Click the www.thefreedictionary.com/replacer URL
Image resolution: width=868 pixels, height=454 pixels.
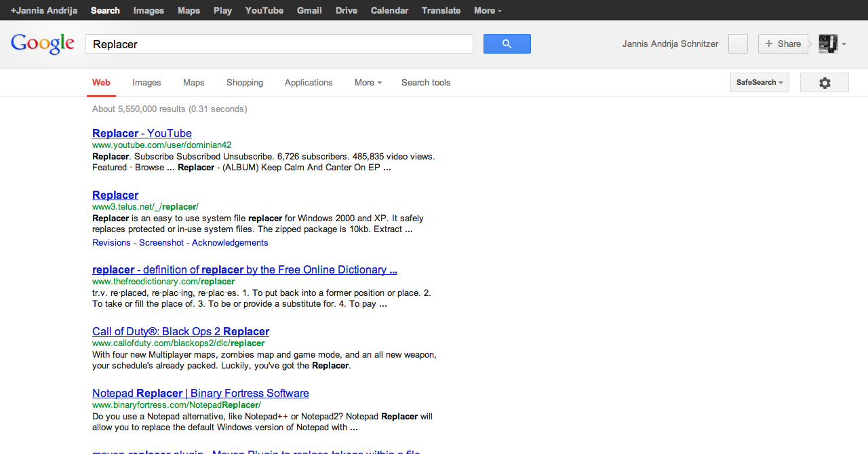163,281
